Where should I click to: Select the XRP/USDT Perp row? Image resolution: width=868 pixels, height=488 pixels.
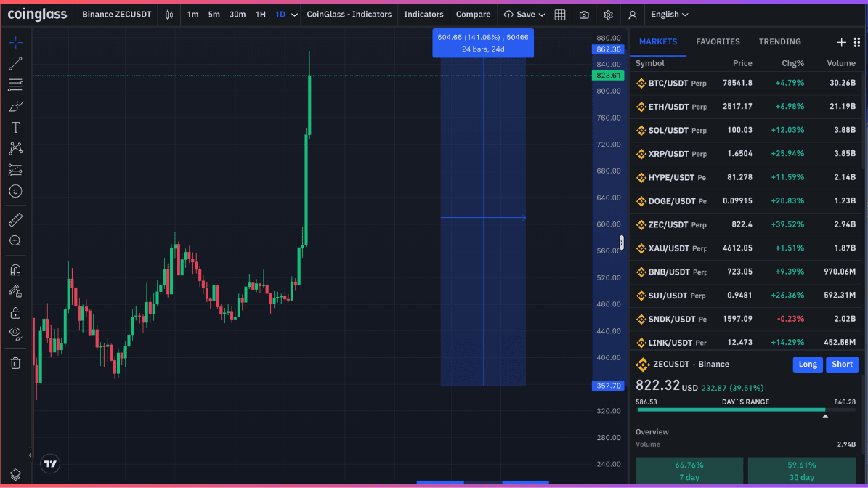point(746,154)
